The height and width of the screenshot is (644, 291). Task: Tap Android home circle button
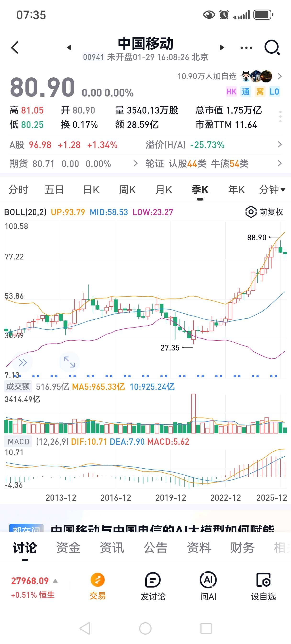point(145,628)
